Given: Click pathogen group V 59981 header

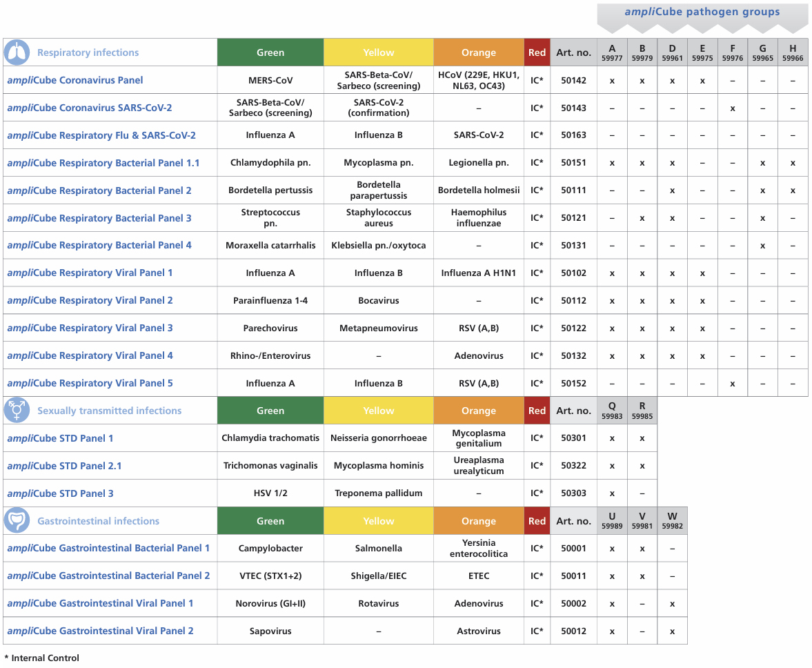Looking at the screenshot, I should tap(642, 521).
